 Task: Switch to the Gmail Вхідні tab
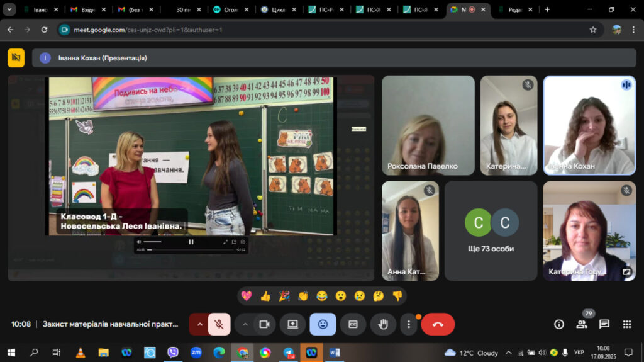[x=87, y=9]
